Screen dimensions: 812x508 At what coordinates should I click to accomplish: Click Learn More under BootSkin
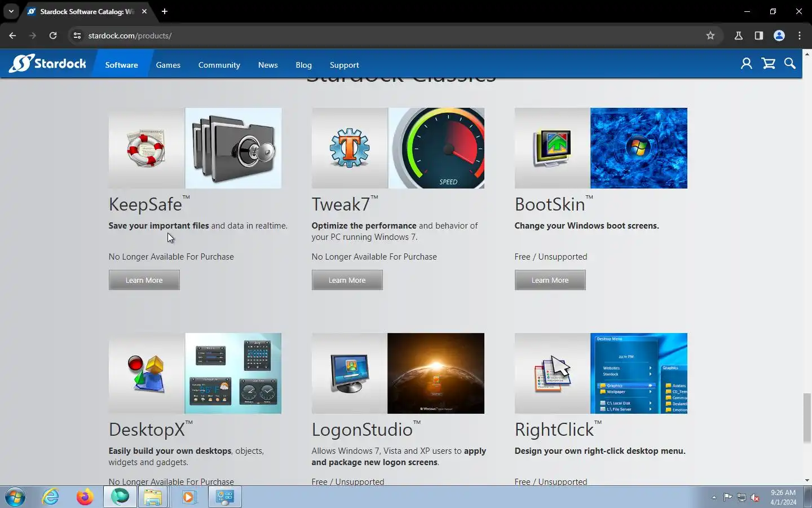pos(550,280)
